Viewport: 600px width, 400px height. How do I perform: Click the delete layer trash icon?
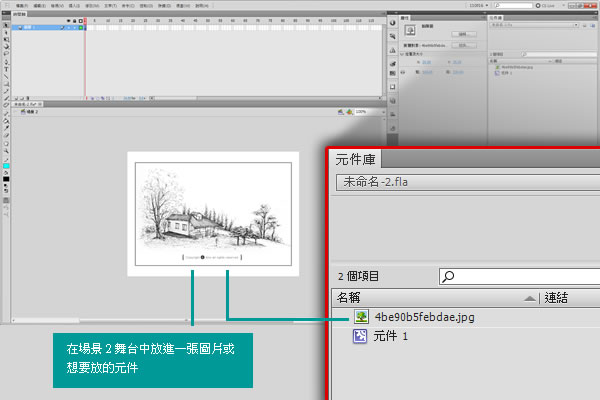point(28,98)
